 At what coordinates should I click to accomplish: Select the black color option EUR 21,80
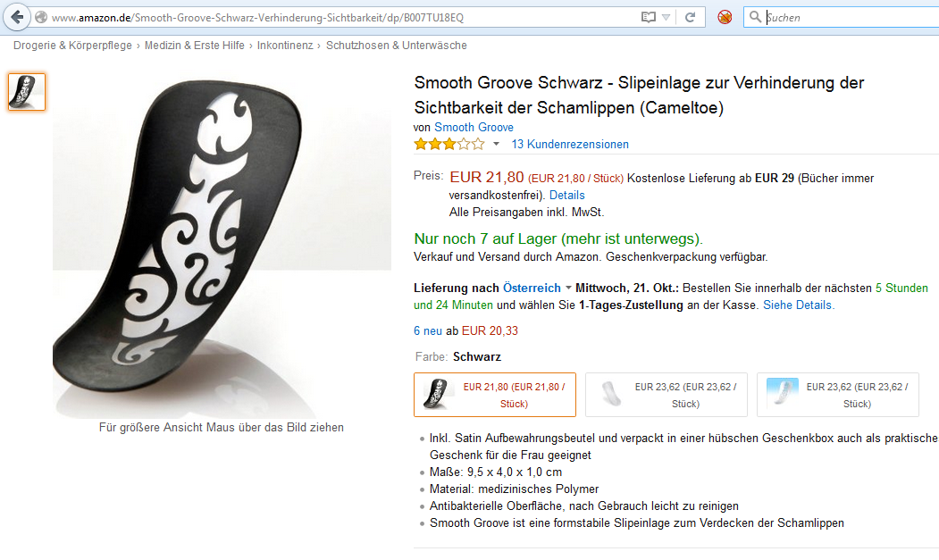(x=495, y=395)
